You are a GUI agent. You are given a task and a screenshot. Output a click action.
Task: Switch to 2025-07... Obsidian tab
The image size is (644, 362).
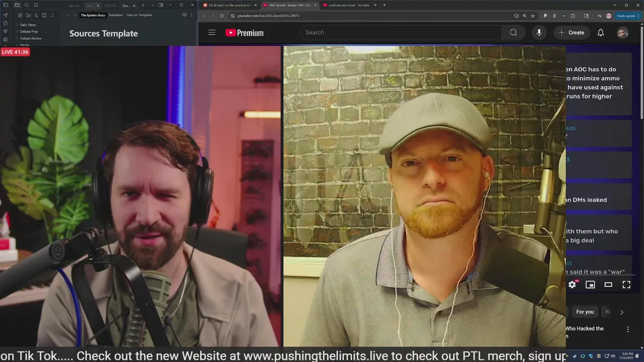[x=111, y=6]
